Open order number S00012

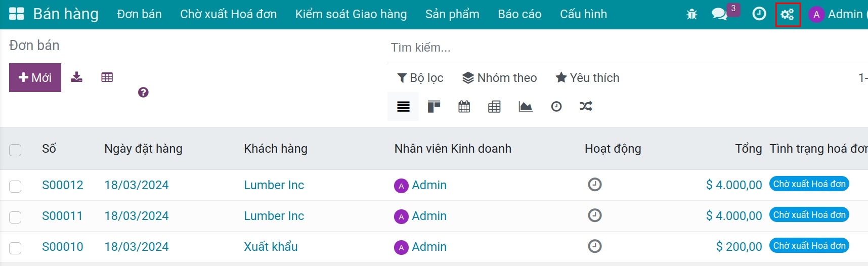63,185
